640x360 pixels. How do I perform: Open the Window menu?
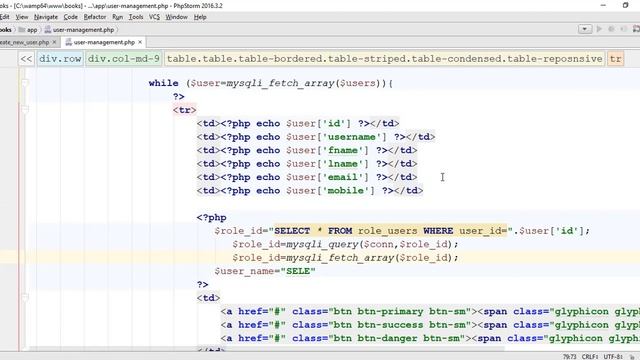176,17
